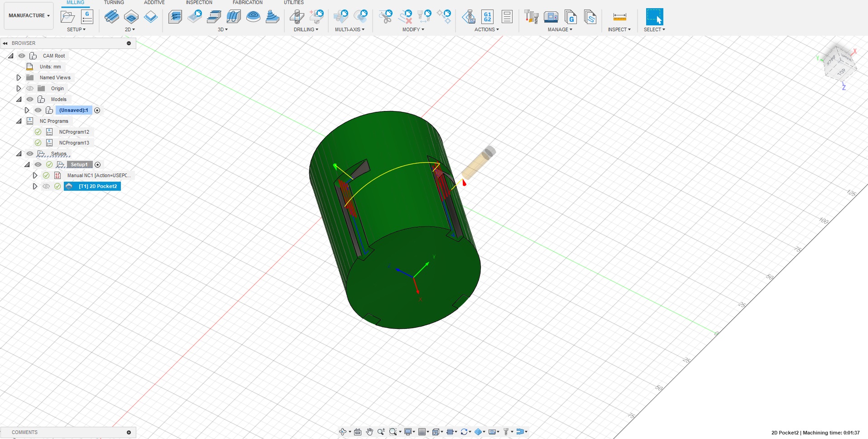Select the MILLING tab

click(x=75, y=3)
